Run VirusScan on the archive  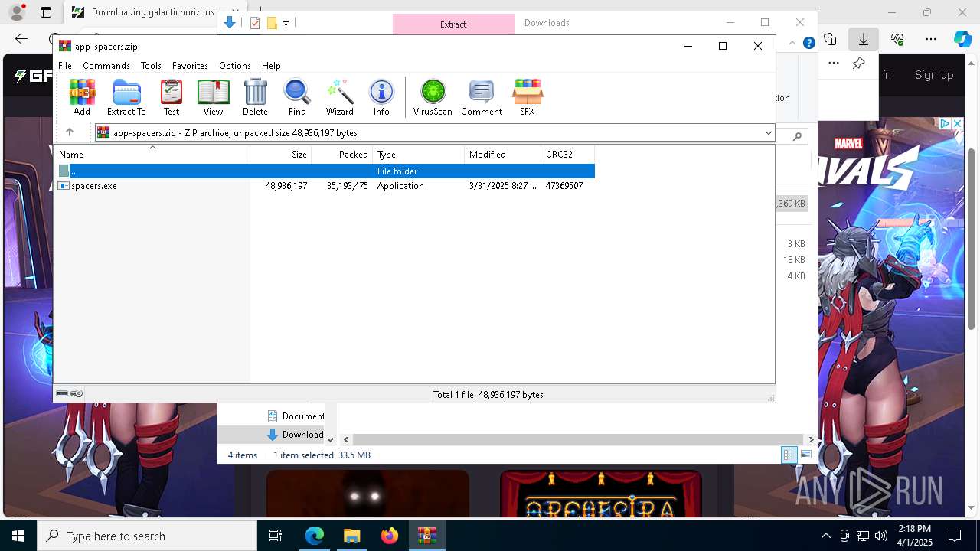(433, 97)
